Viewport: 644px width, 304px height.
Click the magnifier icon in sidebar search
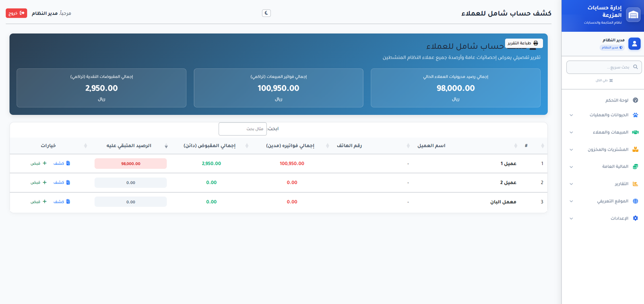point(636,67)
